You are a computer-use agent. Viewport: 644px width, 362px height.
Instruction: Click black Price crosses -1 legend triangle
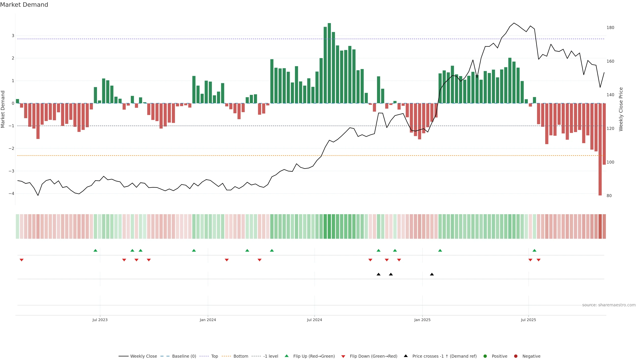(406, 356)
